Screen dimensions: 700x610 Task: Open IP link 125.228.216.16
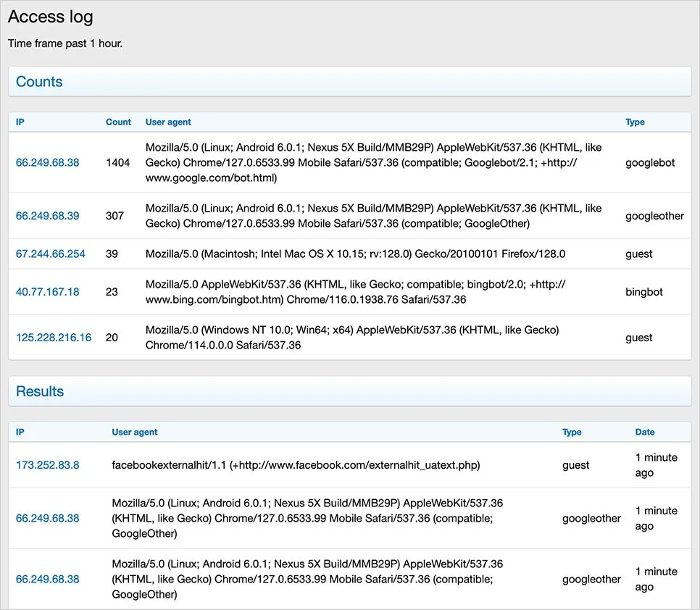click(54, 338)
